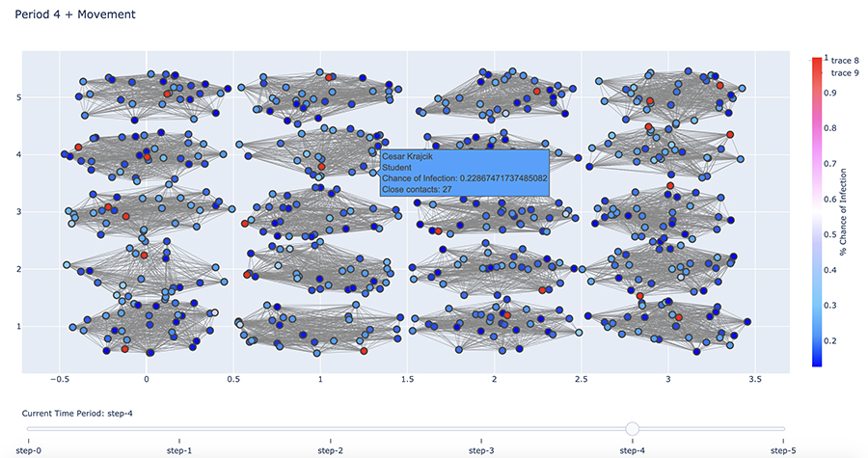
Task: Switch the time period to step-2
Action: (x=330, y=450)
